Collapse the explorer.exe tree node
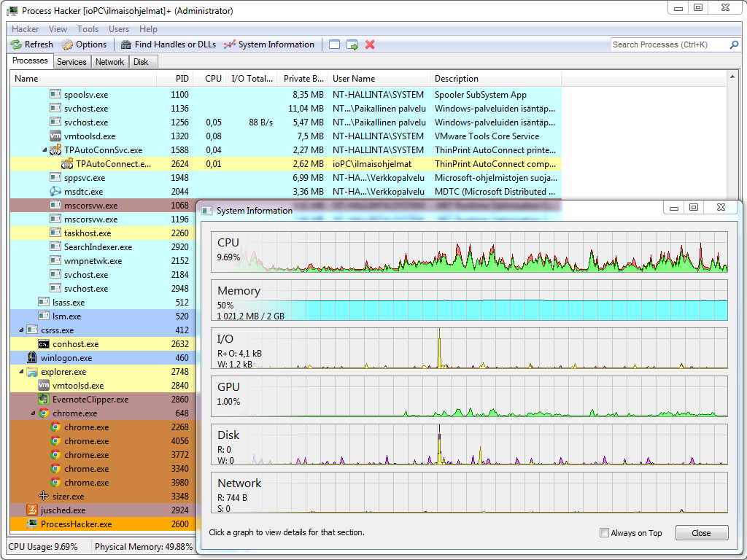 pos(21,371)
